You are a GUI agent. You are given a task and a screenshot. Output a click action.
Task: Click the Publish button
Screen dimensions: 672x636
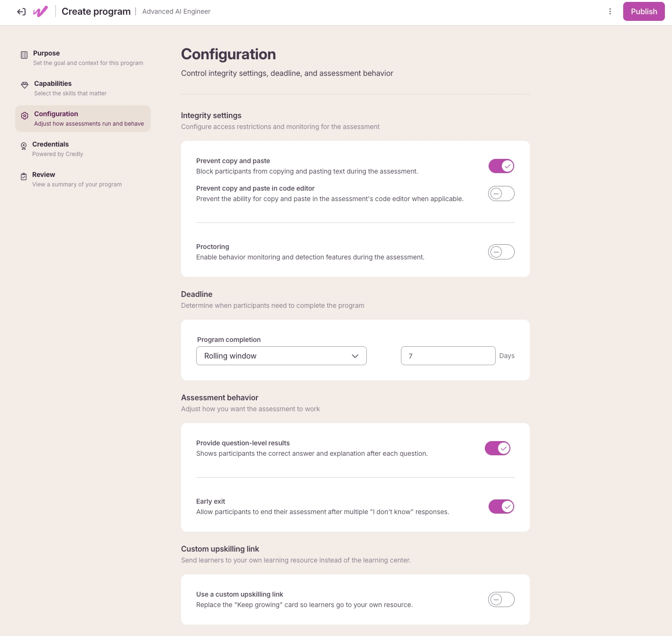[644, 11]
